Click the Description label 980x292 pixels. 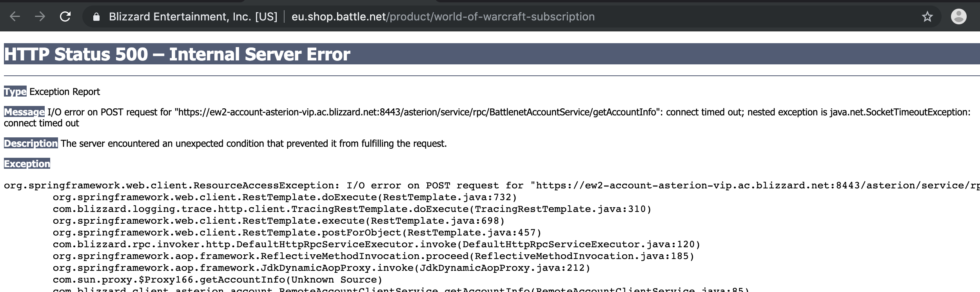point(31,143)
